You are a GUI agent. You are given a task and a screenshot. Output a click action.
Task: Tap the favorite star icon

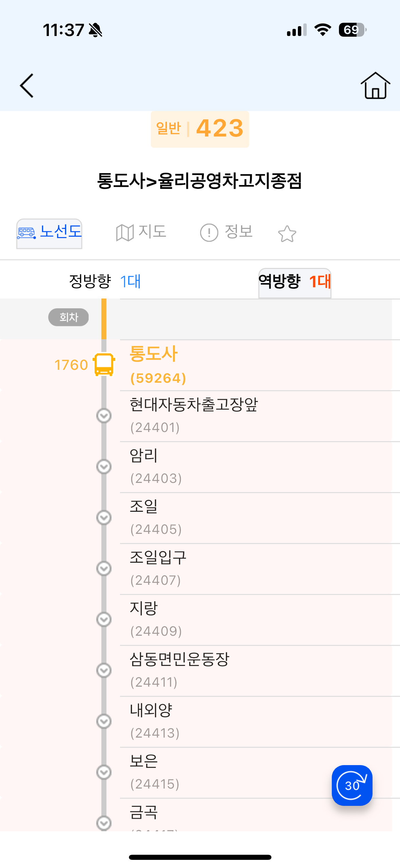pos(287,234)
